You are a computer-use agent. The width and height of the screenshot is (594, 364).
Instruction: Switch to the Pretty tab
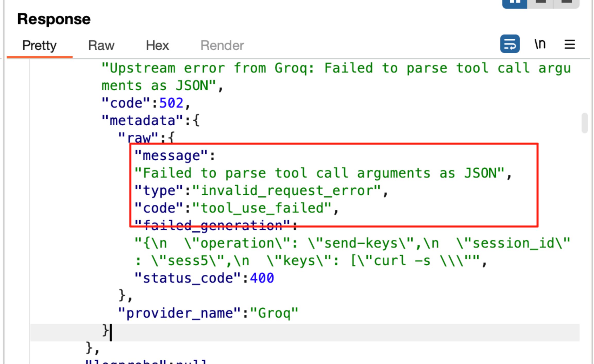[39, 46]
